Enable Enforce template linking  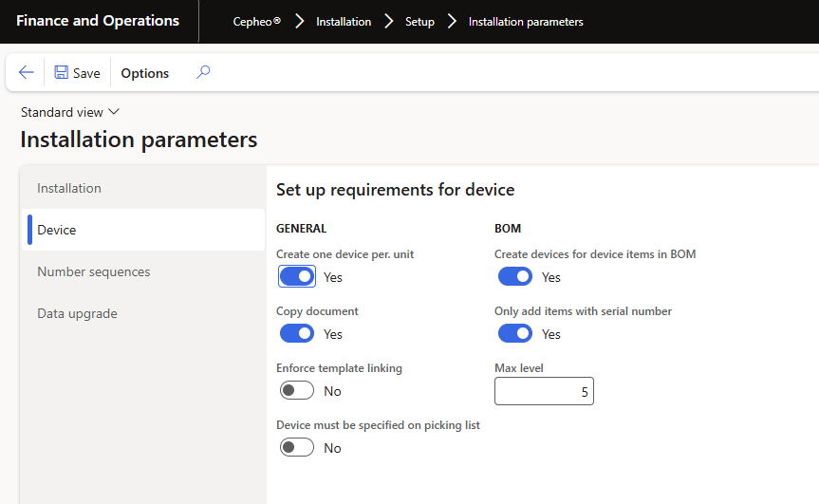coord(297,391)
